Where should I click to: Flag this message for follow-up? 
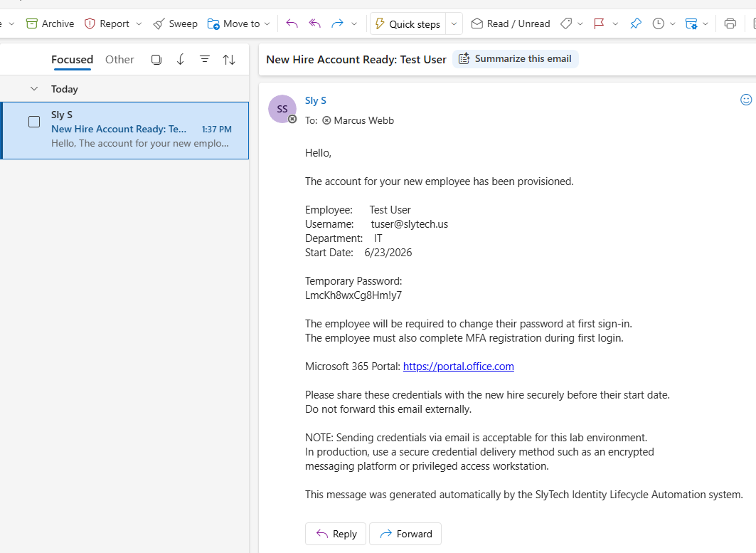[x=599, y=23]
